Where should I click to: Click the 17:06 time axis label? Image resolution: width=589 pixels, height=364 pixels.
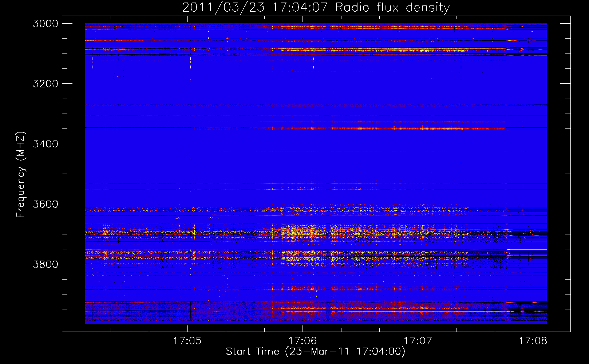pyautogui.click(x=303, y=341)
